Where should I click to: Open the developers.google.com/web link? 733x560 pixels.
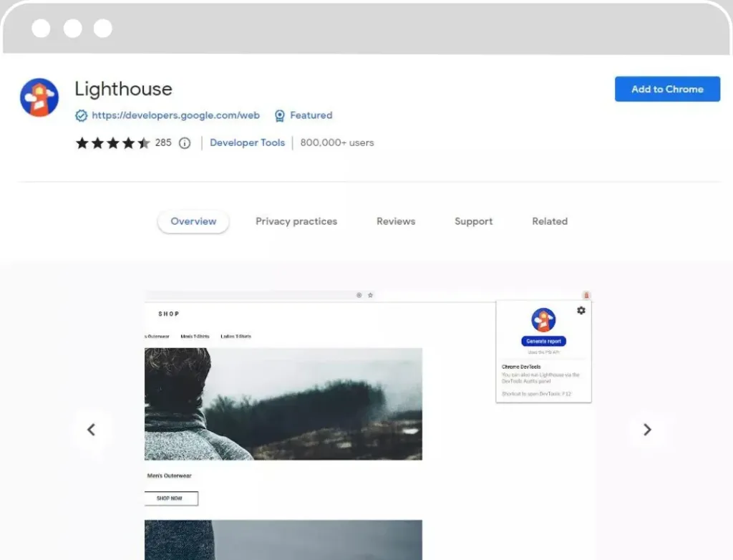click(x=175, y=115)
